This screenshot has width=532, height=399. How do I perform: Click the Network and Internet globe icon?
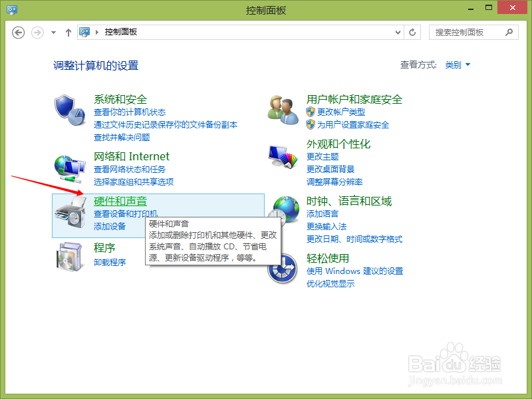70,169
